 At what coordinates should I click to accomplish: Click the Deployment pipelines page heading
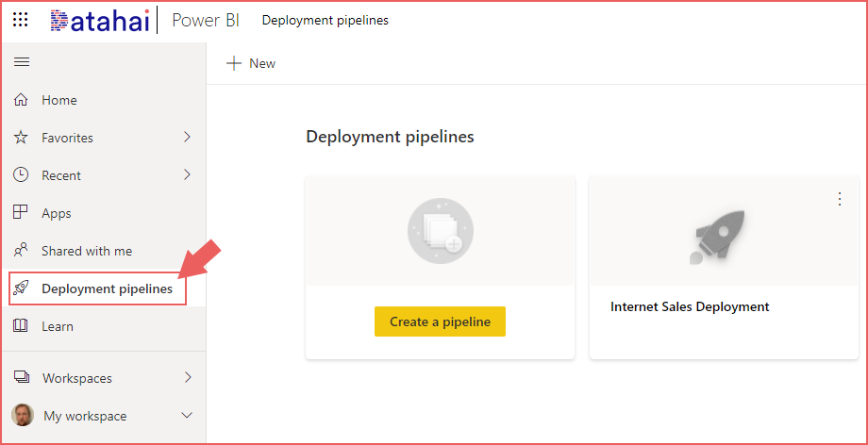point(391,137)
